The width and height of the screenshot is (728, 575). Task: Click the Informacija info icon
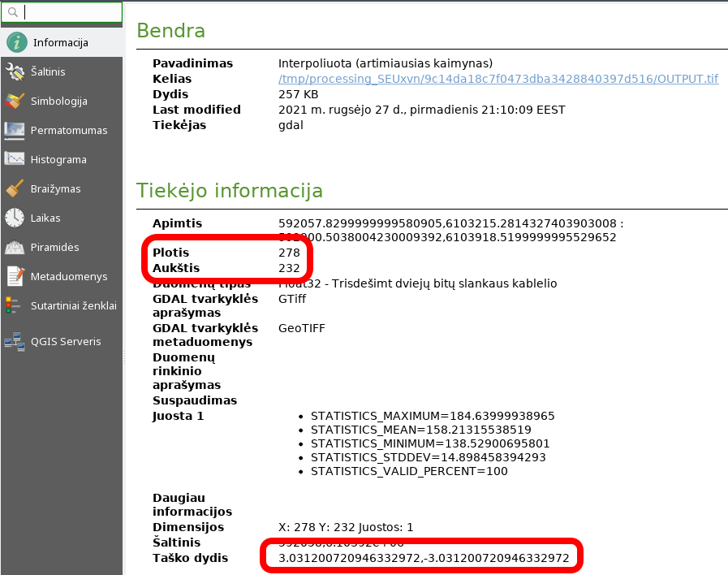17,42
